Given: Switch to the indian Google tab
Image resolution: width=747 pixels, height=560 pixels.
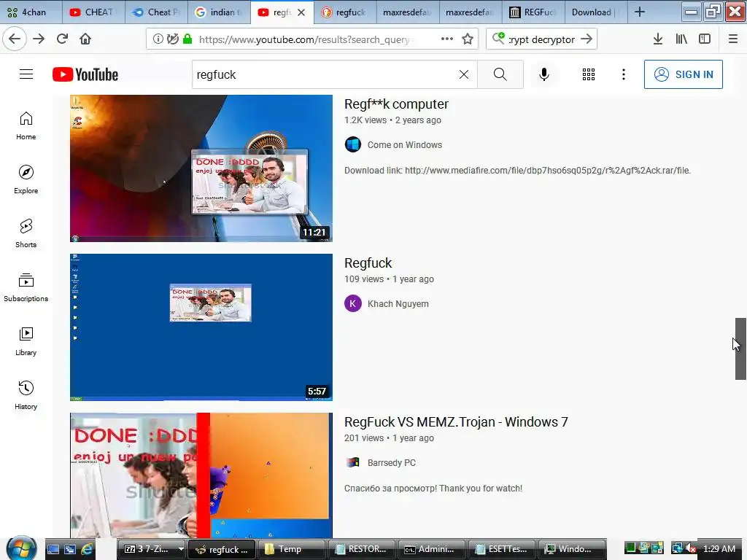Looking at the screenshot, I should click(x=220, y=12).
